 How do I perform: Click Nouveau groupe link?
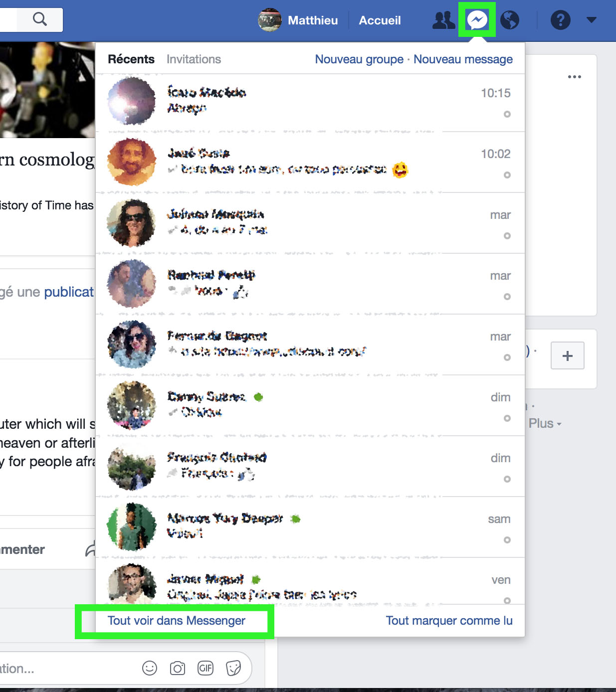coord(359,59)
